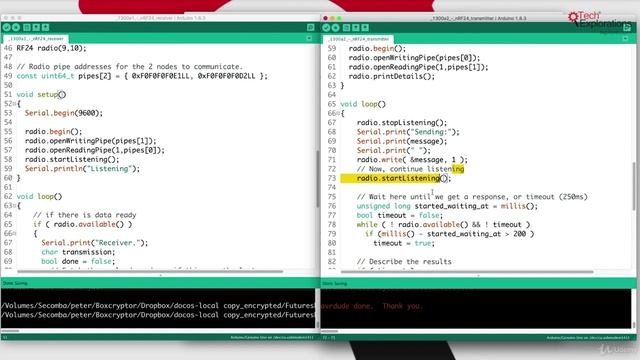Click 'radio.startListening();' line 58 in receiver
Image resolution: width=640 pixels, height=360 pixels.
[x=72, y=159]
